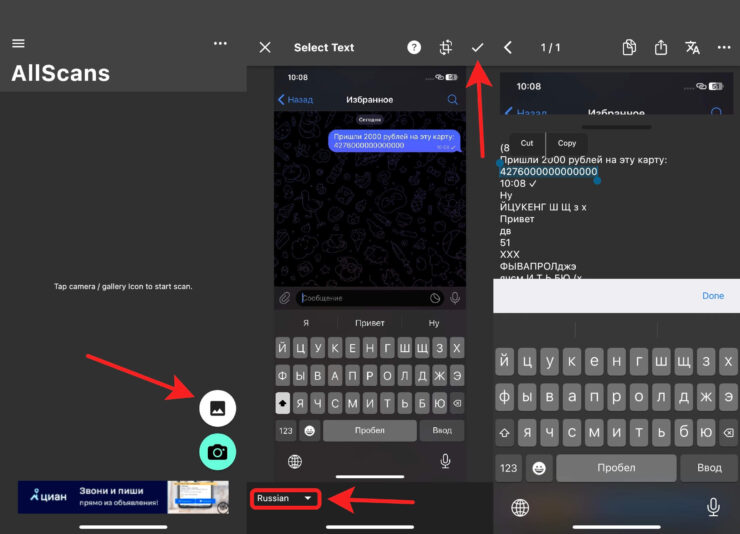Select the crop tool in Select Text bar
The width and height of the screenshot is (740, 534).
pos(446,47)
